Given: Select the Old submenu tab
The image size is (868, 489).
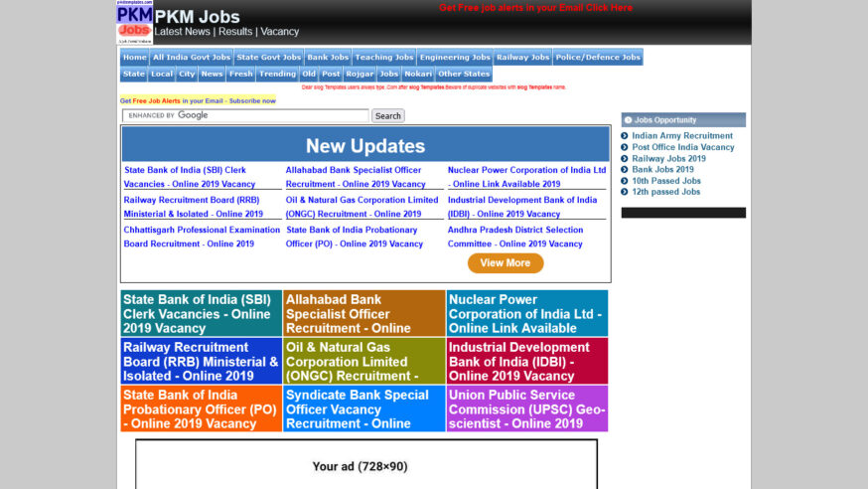Looking at the screenshot, I should [x=309, y=74].
